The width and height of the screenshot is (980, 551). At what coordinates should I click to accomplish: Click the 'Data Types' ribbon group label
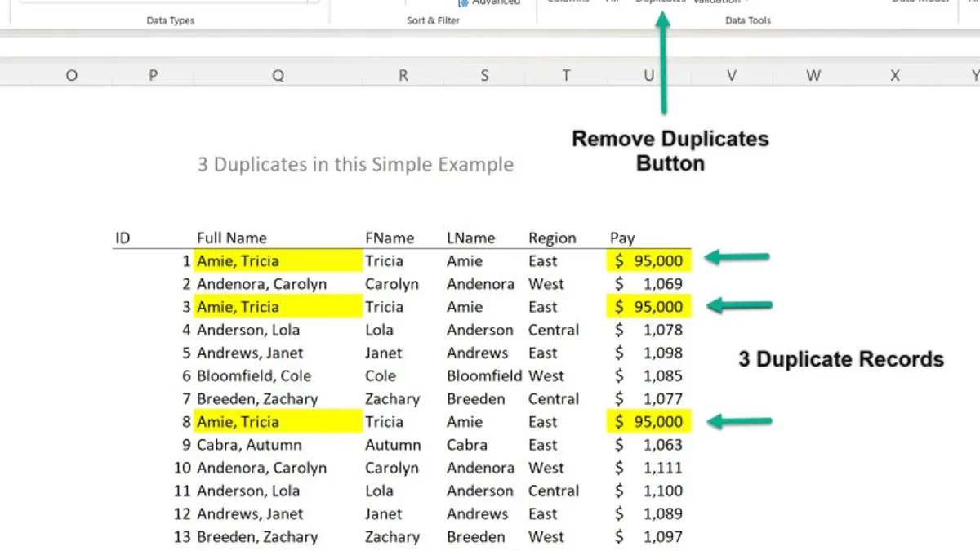tap(171, 20)
